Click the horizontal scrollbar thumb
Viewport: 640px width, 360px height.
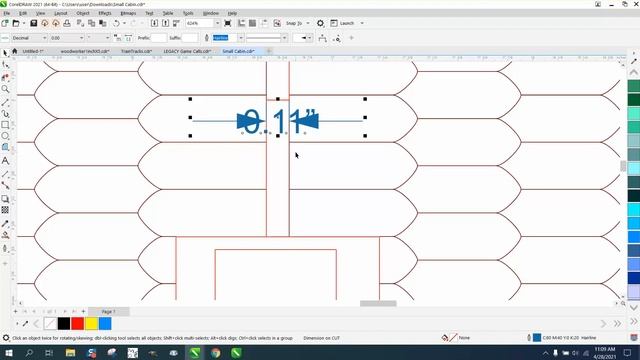(x=378, y=303)
